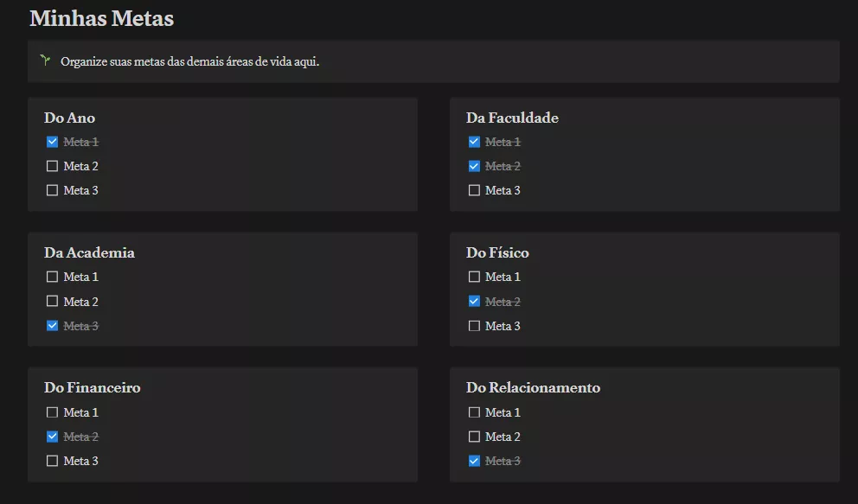Check Meta 3 under Da Faculdade
This screenshot has height=504, width=858.
pos(474,190)
